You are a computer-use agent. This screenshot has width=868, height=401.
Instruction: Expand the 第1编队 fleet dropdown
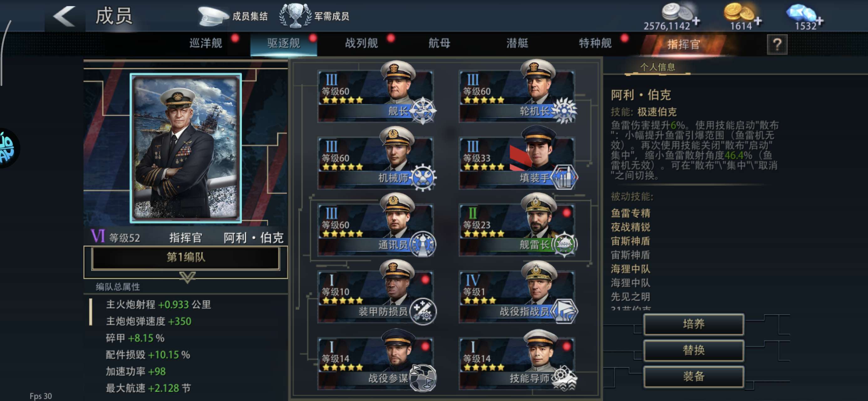point(186,258)
